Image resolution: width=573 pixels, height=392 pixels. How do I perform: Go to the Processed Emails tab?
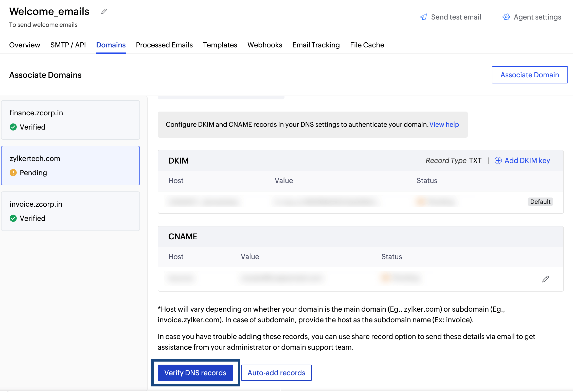point(164,45)
